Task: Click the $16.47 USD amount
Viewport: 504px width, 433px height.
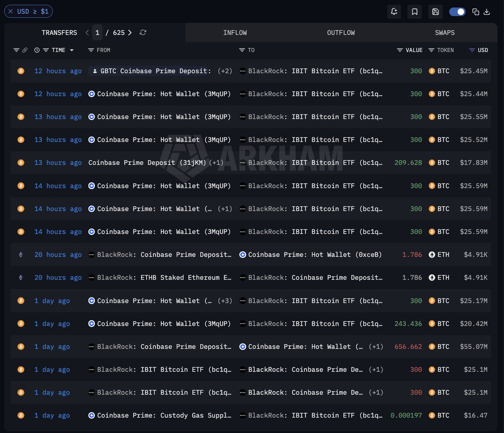Action: click(x=475, y=415)
